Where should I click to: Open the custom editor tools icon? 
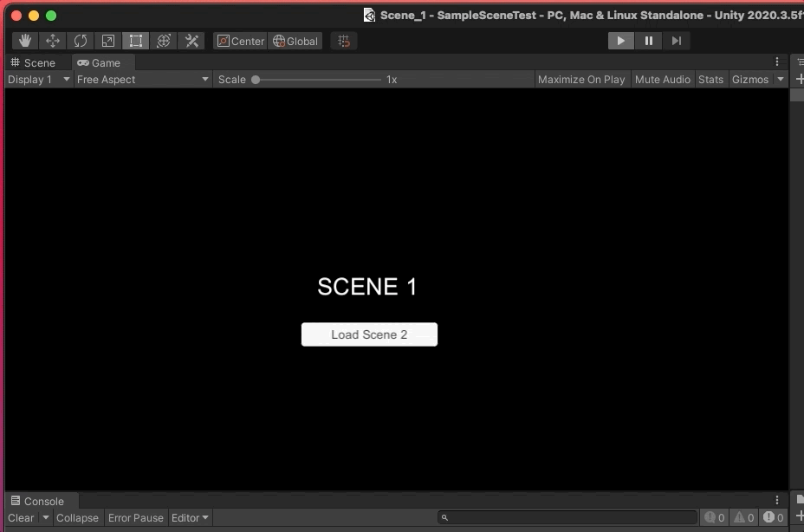[x=191, y=41]
